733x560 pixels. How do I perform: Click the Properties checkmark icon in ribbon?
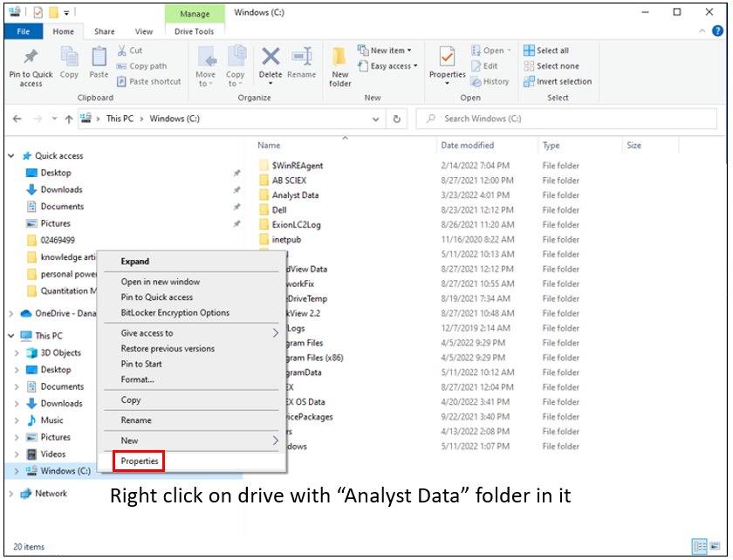click(447, 58)
